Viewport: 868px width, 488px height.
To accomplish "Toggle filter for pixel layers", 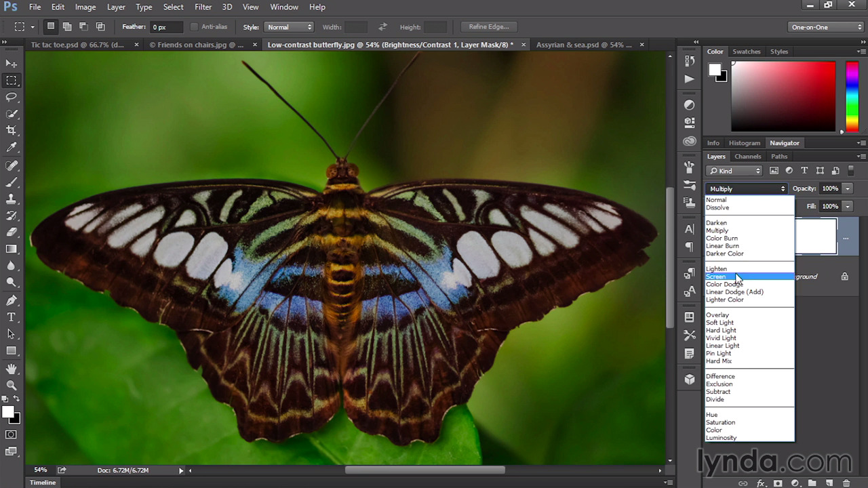I will (774, 171).
